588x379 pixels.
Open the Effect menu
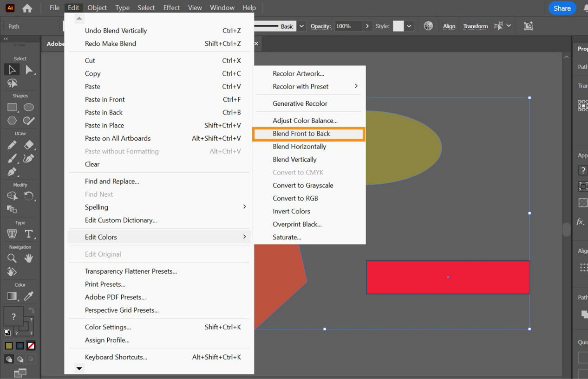click(x=171, y=7)
